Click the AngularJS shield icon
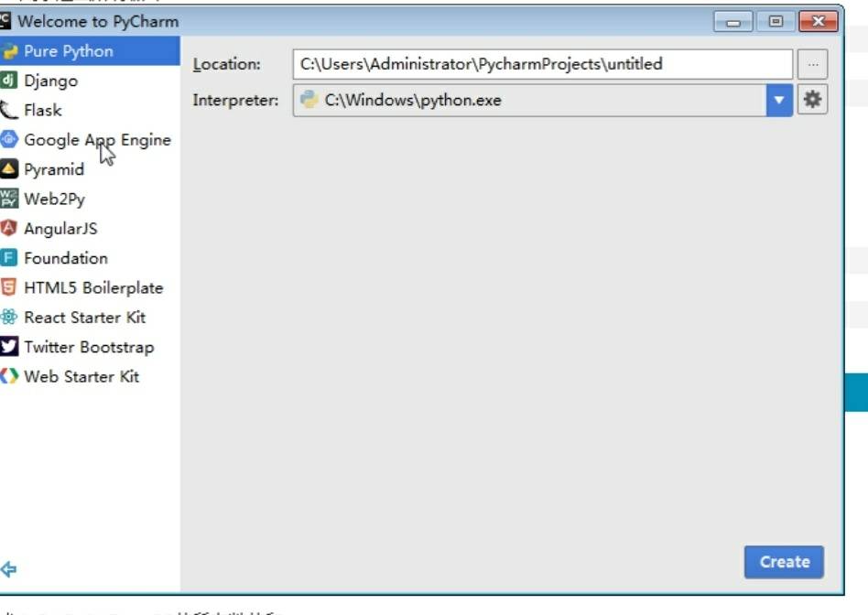The image size is (868, 615). [x=9, y=228]
